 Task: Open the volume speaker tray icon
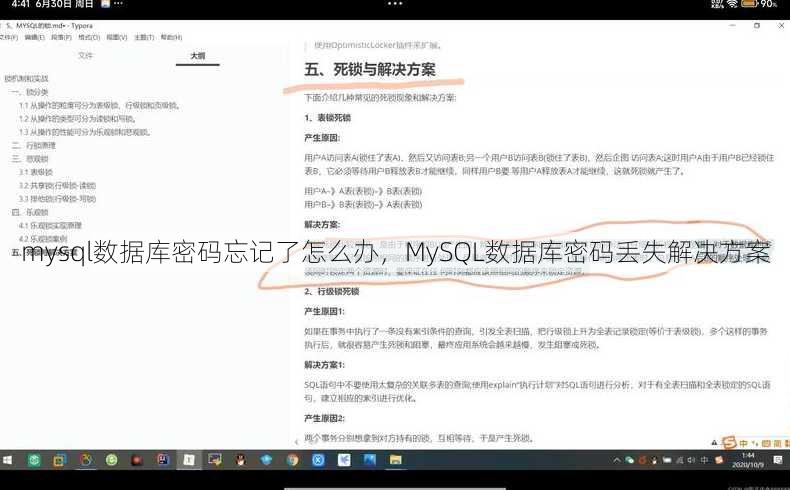point(691,460)
